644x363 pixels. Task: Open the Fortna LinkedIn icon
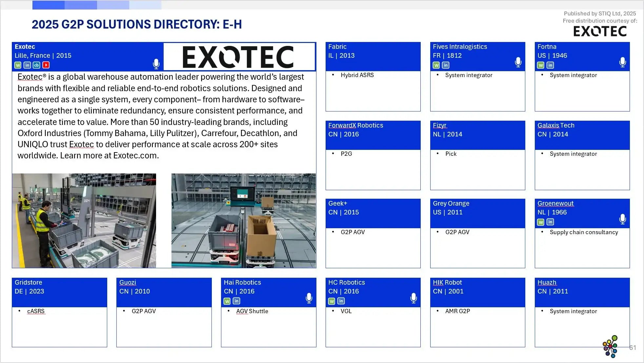tap(550, 65)
